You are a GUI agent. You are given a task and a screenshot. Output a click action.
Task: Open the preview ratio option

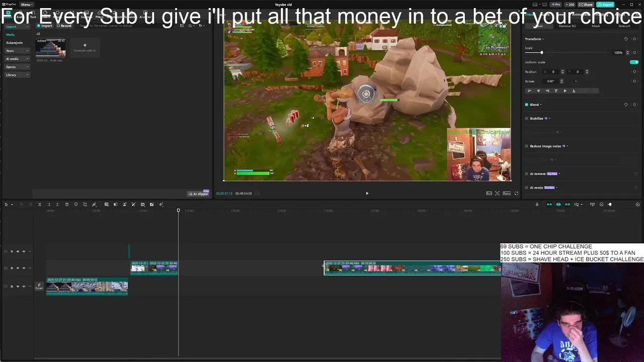(507, 193)
